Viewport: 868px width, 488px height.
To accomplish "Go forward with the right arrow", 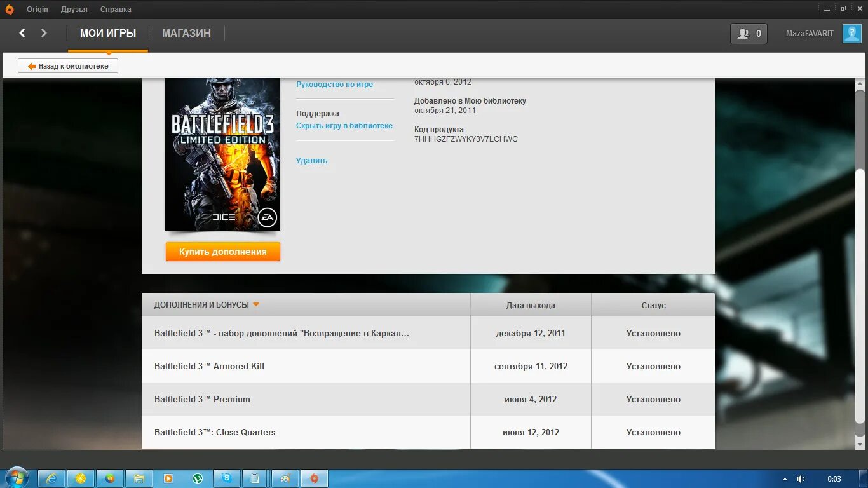I will [44, 33].
